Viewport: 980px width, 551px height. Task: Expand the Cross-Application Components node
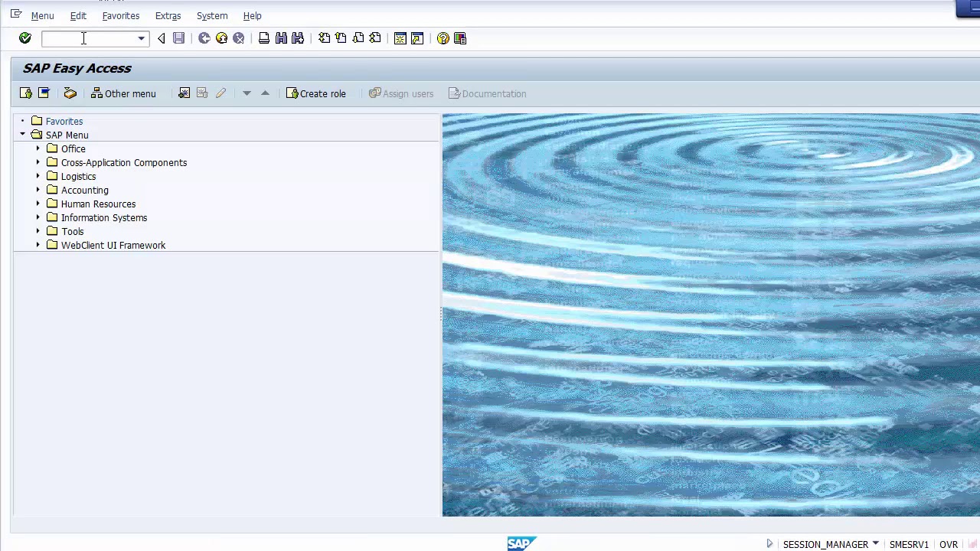point(38,162)
